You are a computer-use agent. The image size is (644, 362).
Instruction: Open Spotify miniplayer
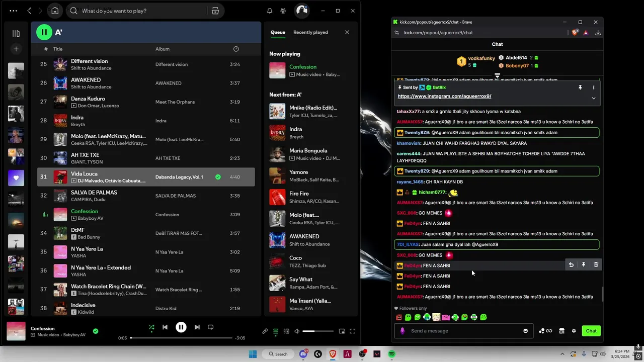pyautogui.click(x=342, y=331)
